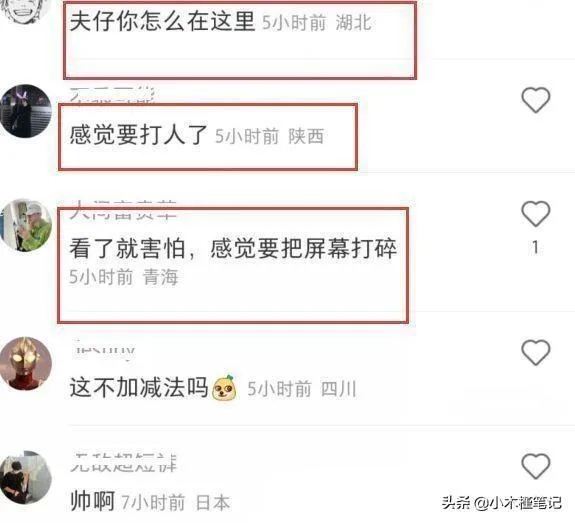This screenshot has width=575, height=523.
Task: Open the comment "看了就害怕，感觉要把屏幕打碎"
Action: 233,248
